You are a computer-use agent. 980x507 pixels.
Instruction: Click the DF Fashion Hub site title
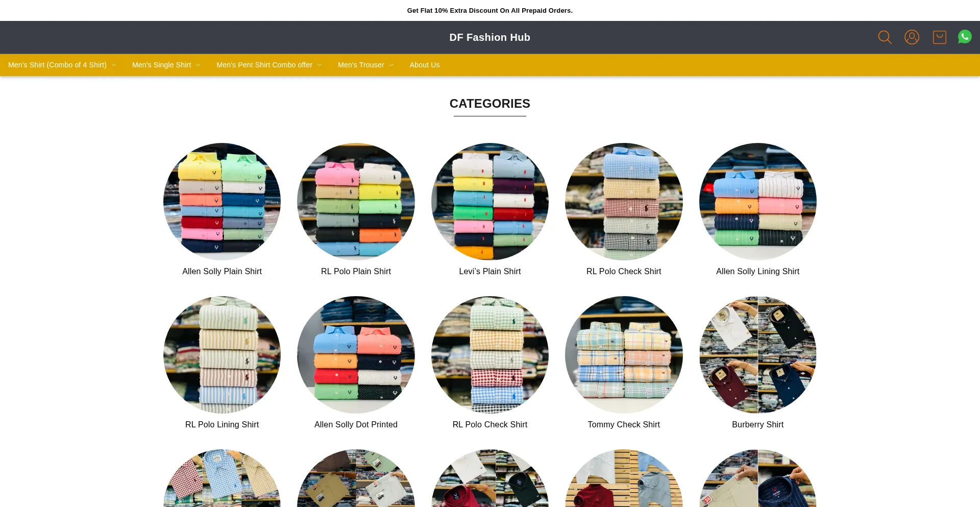coord(489,37)
